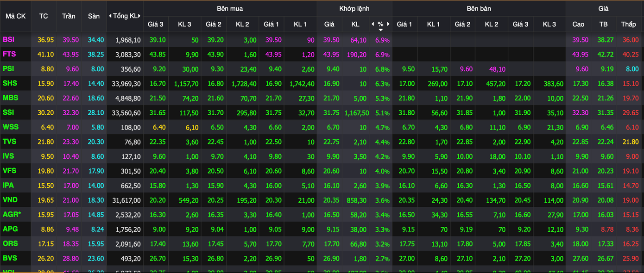
Task: Click the Sàn floor price header
Action: 94,16
